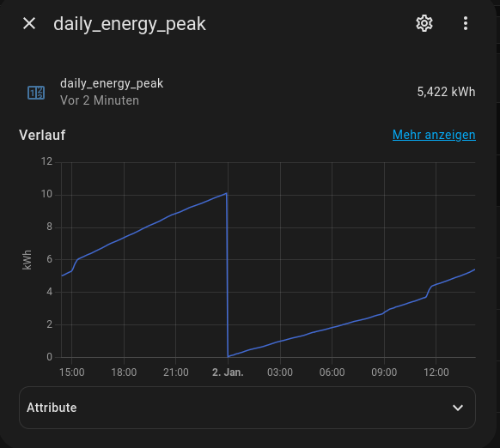500x448 pixels.
Task: Click the 21:00 time axis label
Action: click(x=176, y=372)
